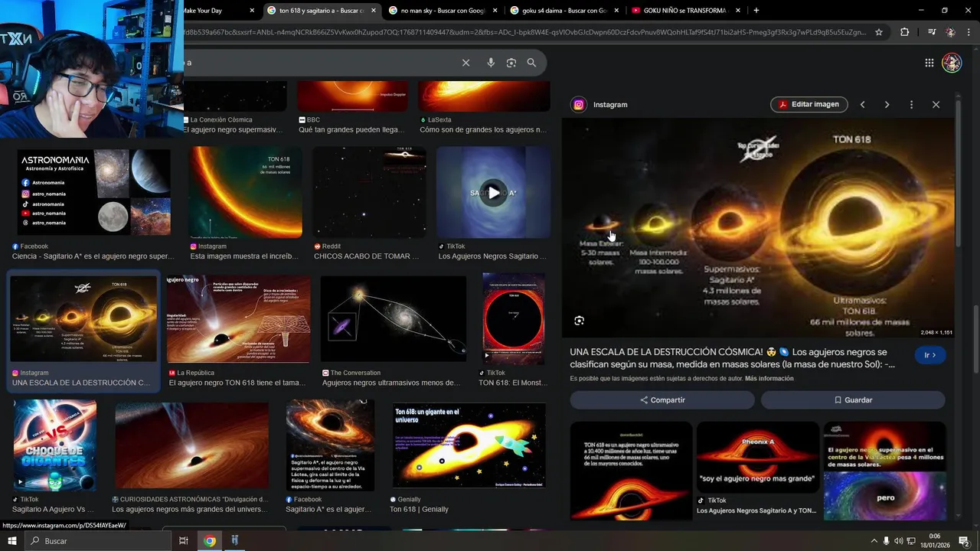The height and width of the screenshot is (551, 980).
Task: Open the Windows Start menu
Action: pos(12,541)
